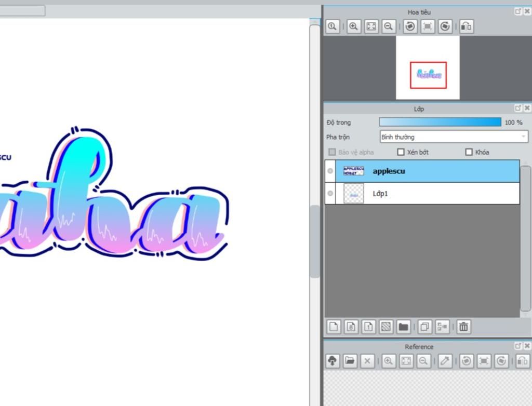Add a new 8-bit layer
Image resolution: width=532 pixels, height=406 pixels.
click(x=351, y=327)
